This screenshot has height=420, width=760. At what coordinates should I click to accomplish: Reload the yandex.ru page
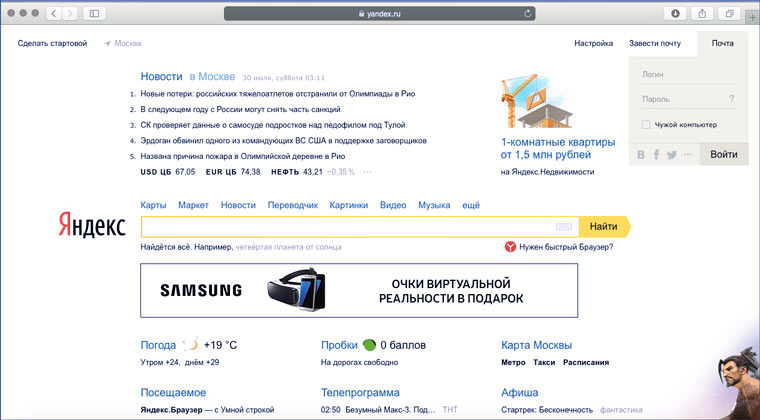[x=528, y=14]
